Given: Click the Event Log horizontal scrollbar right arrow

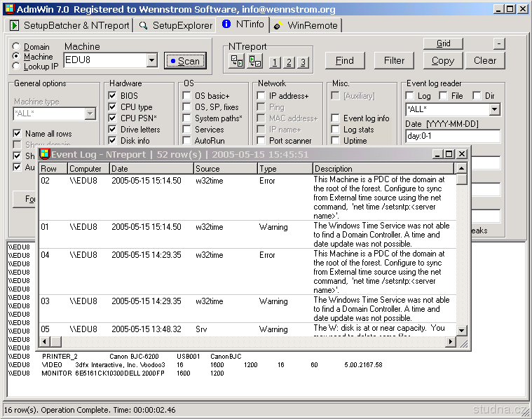Looking at the screenshot, I should (x=451, y=342).
